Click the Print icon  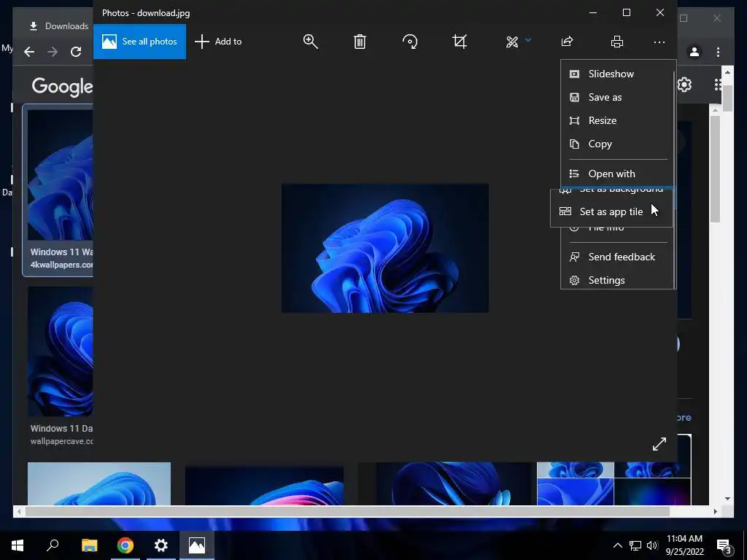(x=617, y=42)
